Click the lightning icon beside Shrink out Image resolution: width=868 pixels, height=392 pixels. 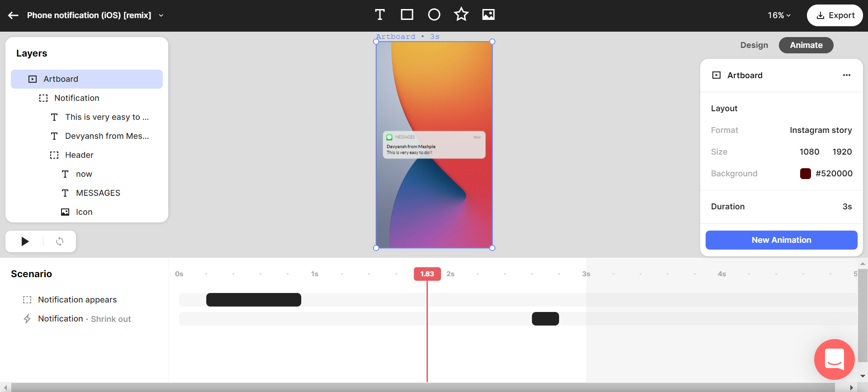[27, 319]
